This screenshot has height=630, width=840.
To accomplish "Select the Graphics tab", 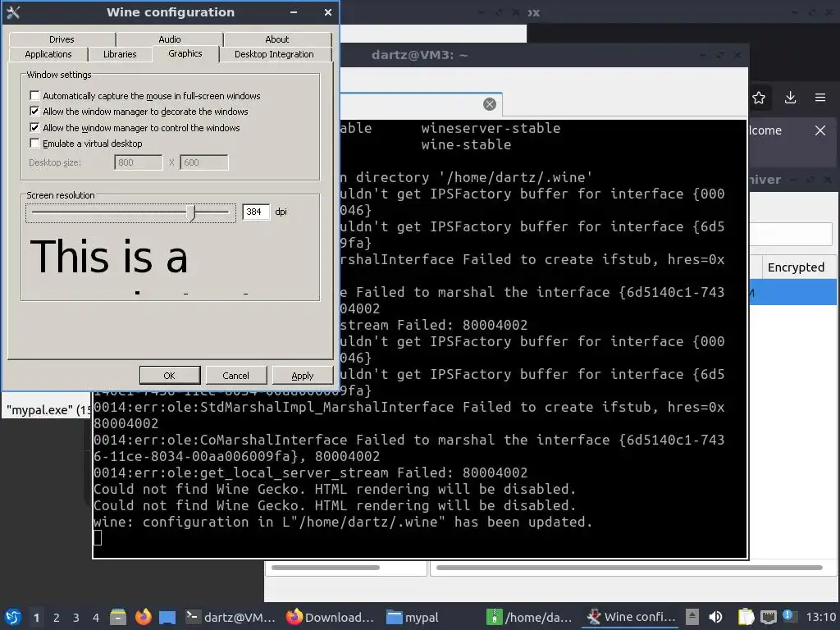I will 185,53.
